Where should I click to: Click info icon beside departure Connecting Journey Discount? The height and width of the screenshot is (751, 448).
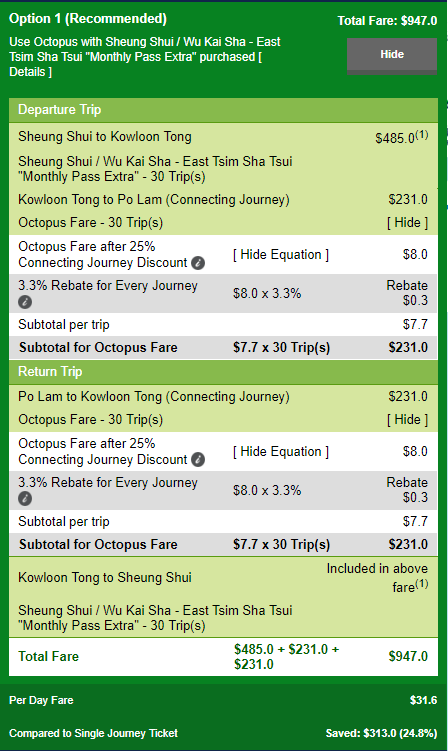pyautogui.click(x=198, y=263)
